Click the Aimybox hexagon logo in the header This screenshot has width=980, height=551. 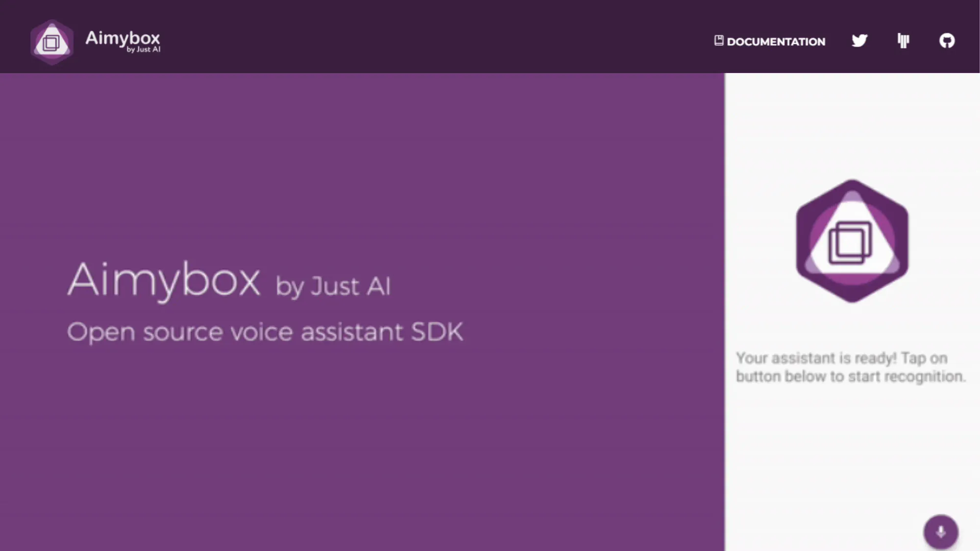pyautogui.click(x=52, y=40)
